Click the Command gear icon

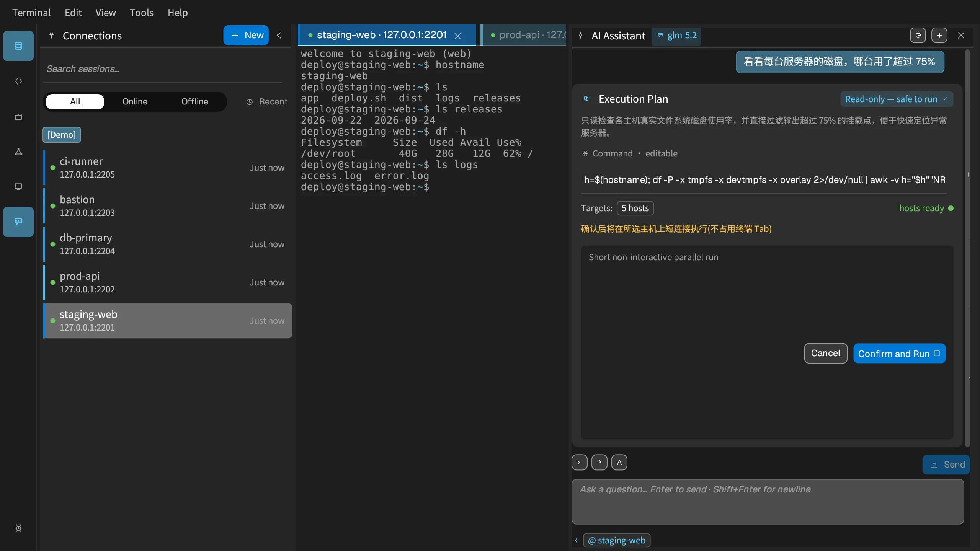(x=585, y=153)
